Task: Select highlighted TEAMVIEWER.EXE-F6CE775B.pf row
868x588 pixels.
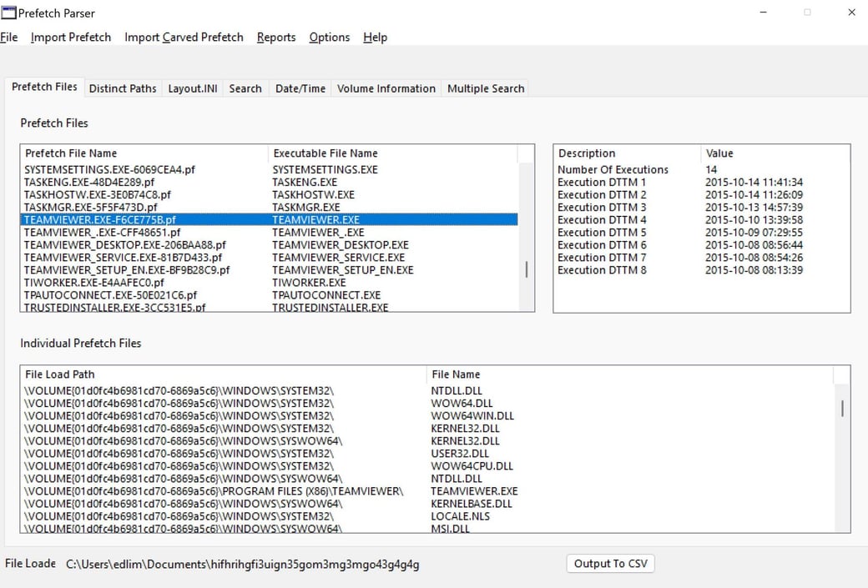Action: (269, 219)
